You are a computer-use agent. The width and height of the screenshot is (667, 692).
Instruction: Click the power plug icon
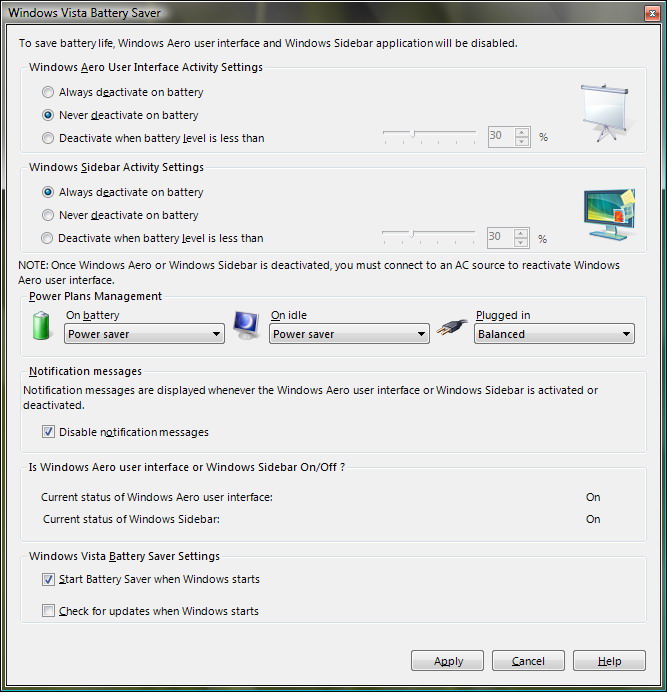point(452,327)
